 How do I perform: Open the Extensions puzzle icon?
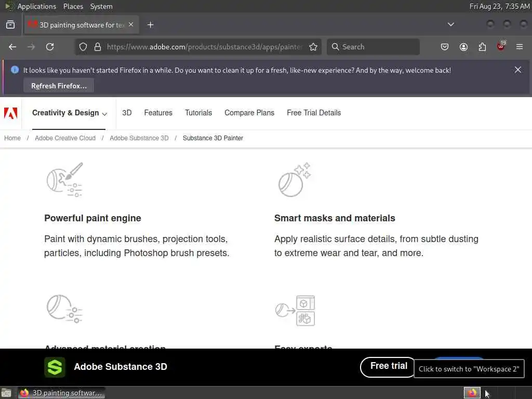(x=482, y=47)
